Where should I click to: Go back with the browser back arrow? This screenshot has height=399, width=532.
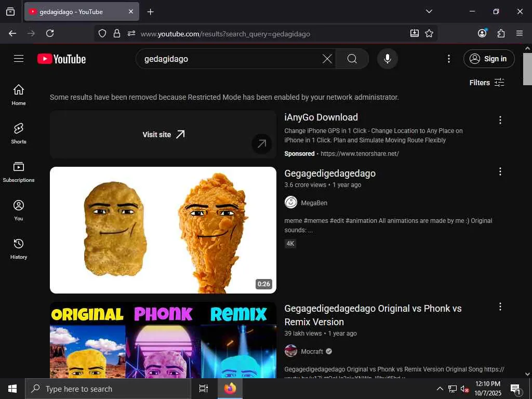(x=12, y=33)
